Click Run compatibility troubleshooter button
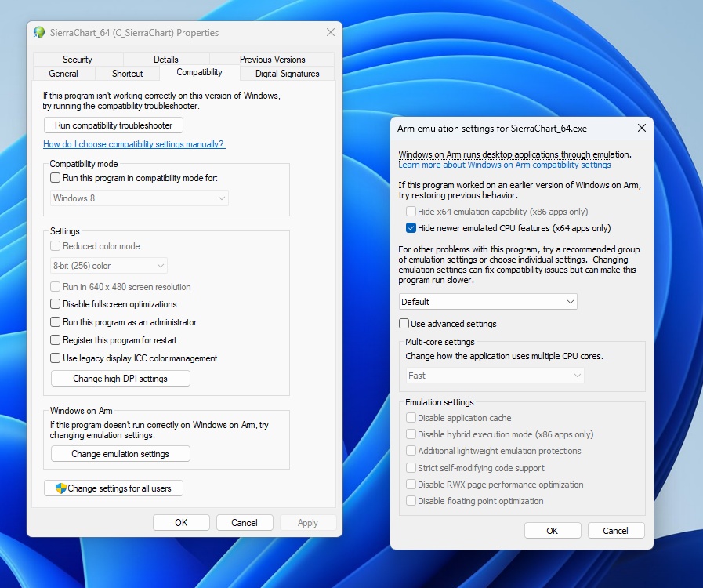 114,125
